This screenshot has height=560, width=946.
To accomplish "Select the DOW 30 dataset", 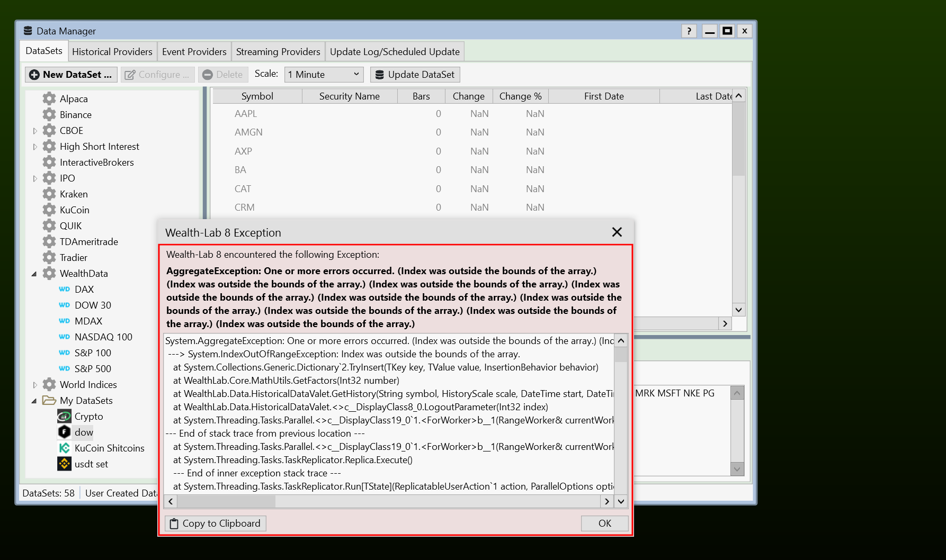I will pyautogui.click(x=93, y=305).
